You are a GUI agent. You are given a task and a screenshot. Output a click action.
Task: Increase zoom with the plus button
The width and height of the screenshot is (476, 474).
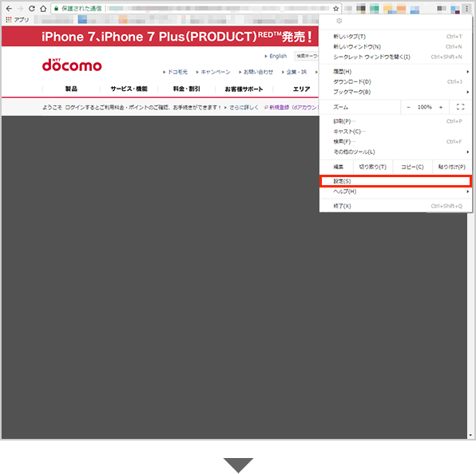[x=441, y=107]
